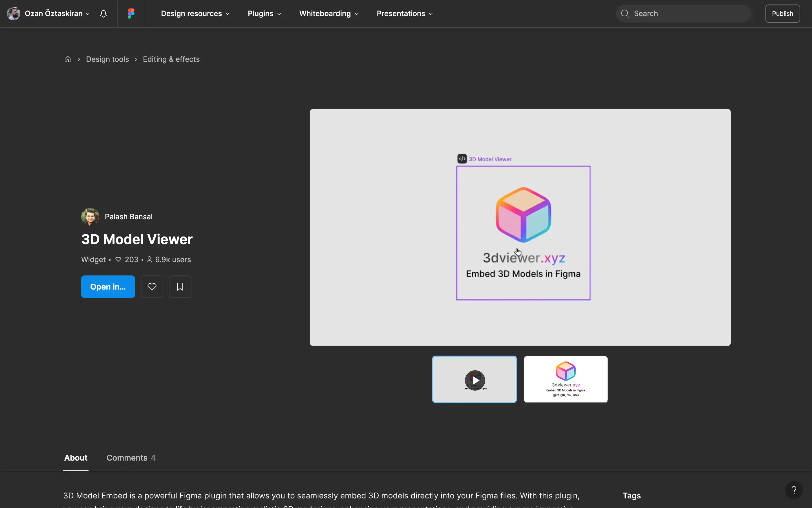This screenshot has width=812, height=508.
Task: Click the small heart icon beside 203
Action: [x=118, y=259]
